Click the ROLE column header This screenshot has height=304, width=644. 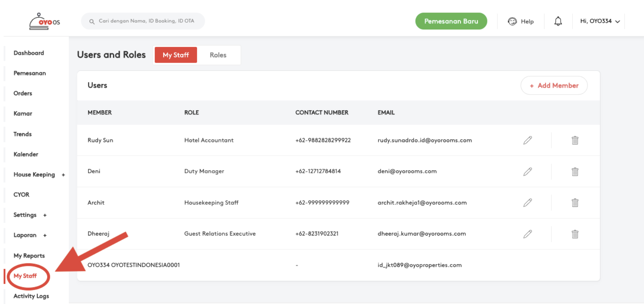point(191,112)
